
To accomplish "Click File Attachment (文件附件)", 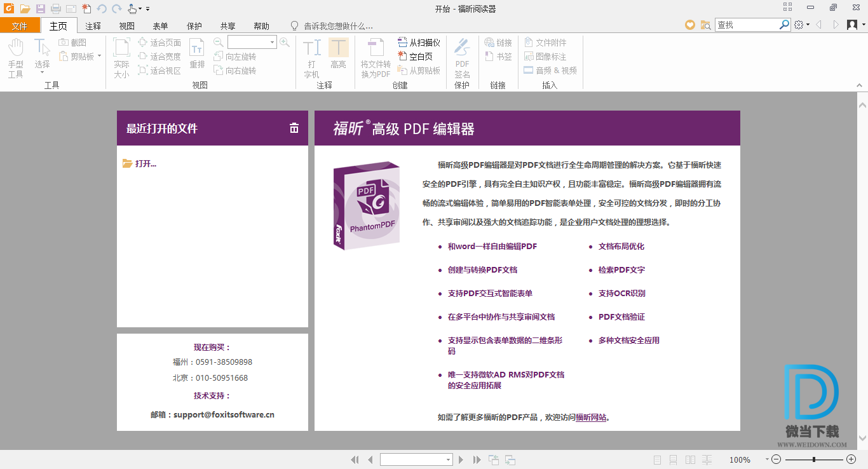I will coord(545,43).
